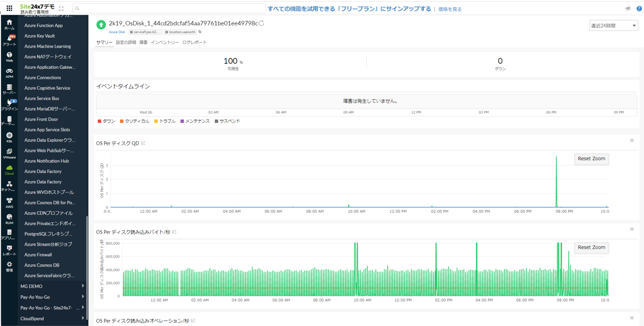Open the APM section from the sidebar
The height and width of the screenshot is (326, 644).
(x=9, y=73)
